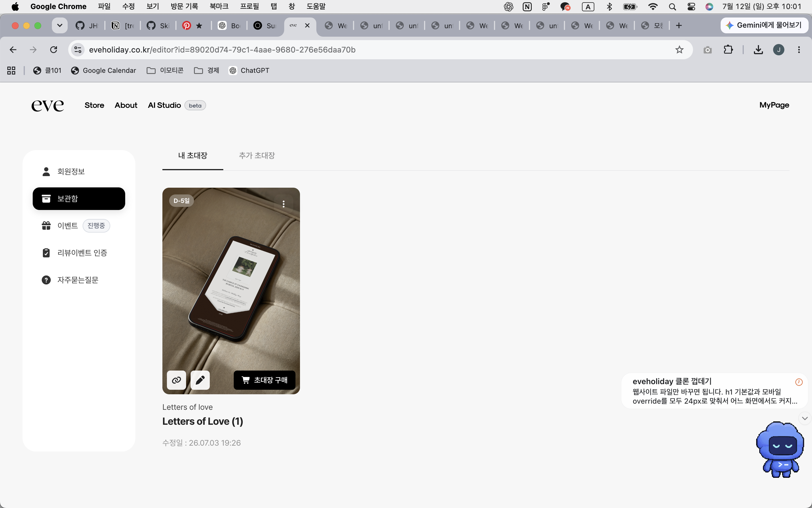Open the About page
The height and width of the screenshot is (508, 812).
pyautogui.click(x=126, y=105)
